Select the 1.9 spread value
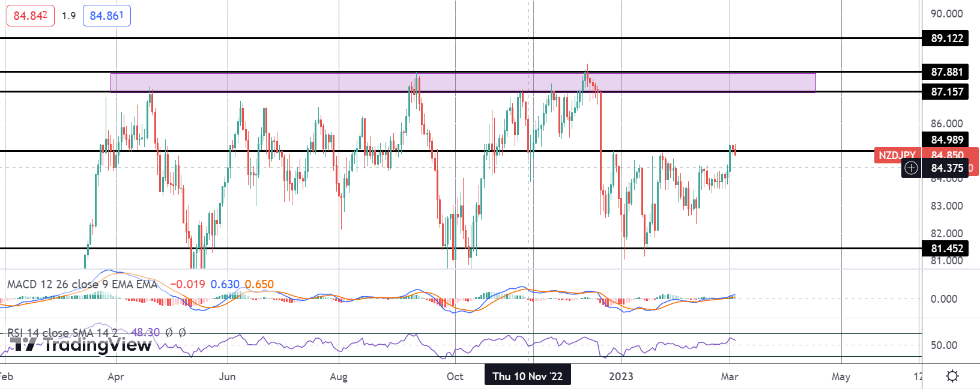 tap(69, 16)
